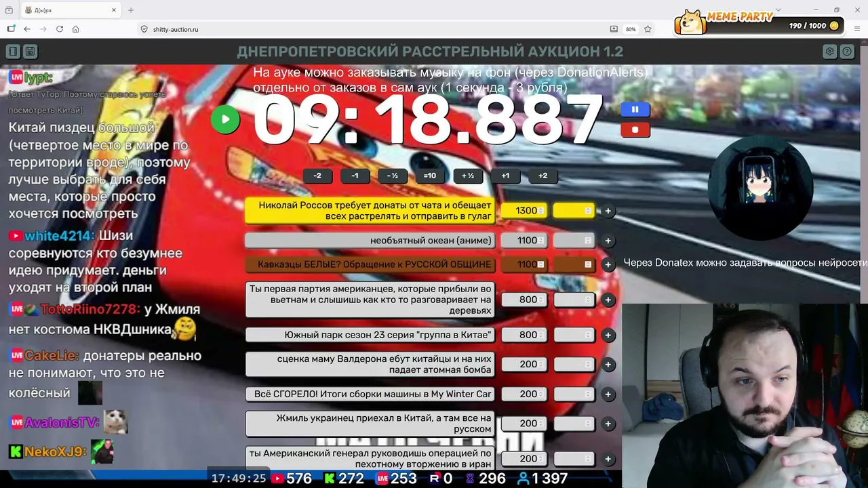Viewport: 868px width, 488px height.
Task: Open the site shield info icon
Action: (x=144, y=29)
